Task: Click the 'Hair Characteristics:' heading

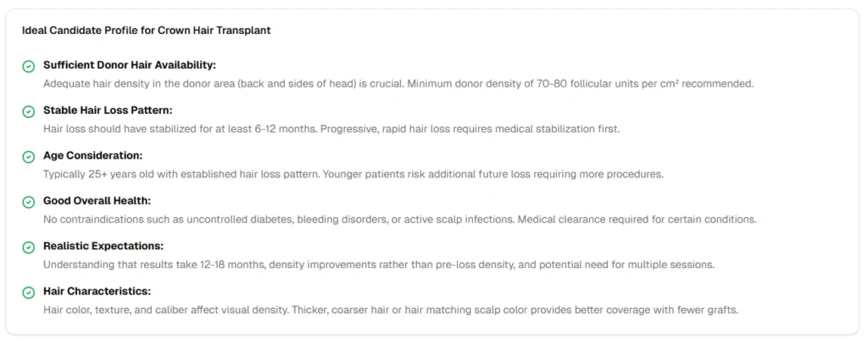Action: coord(97,292)
